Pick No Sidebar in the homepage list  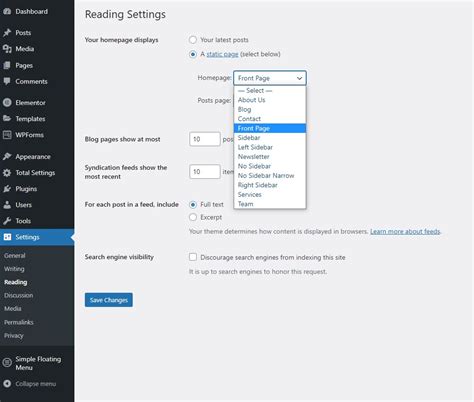point(270,166)
